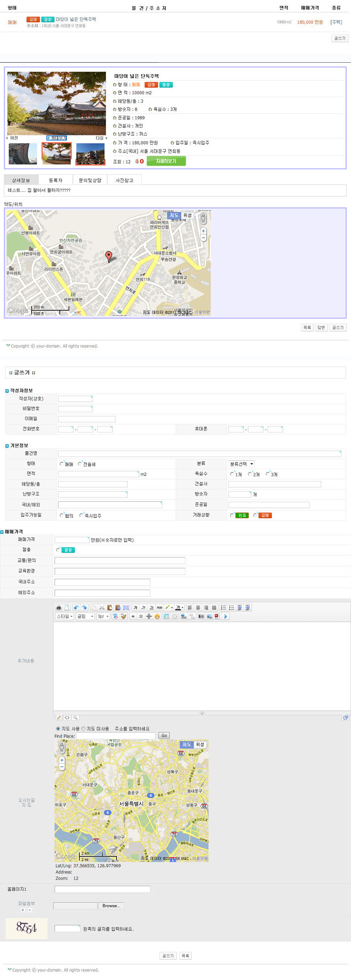
Task: Click the green 자세히보기 button
Action: (x=166, y=161)
